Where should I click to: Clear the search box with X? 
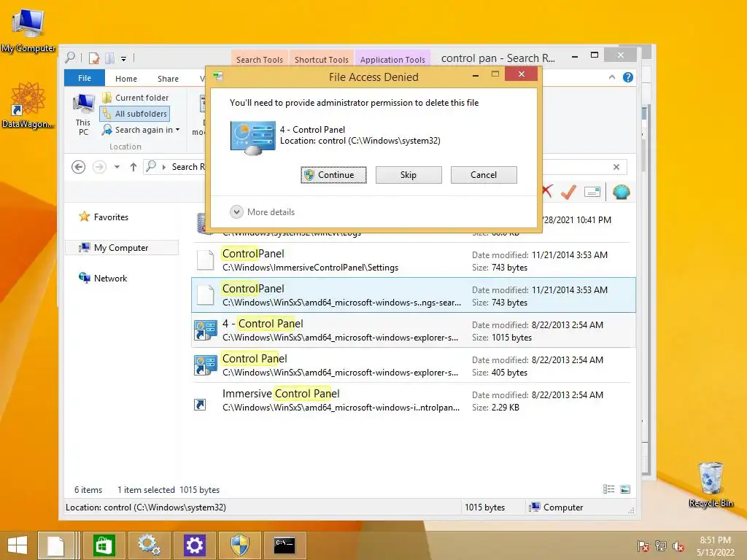click(x=616, y=167)
